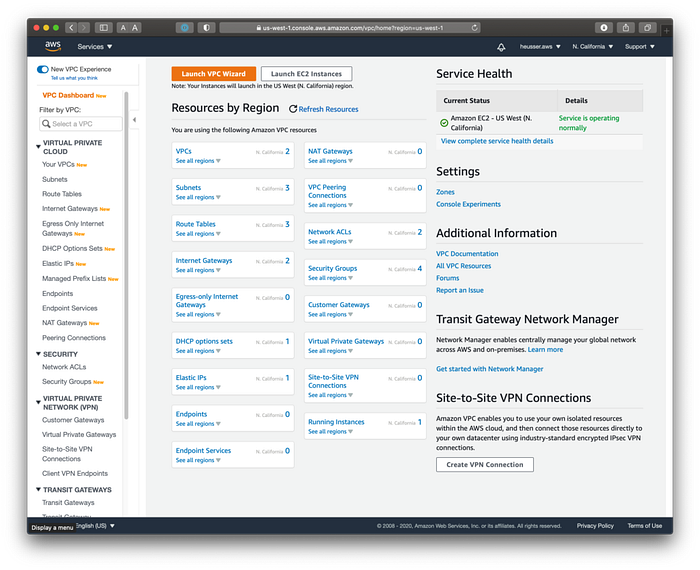Click Tell us what you think link
700x570 pixels.
[x=74, y=78]
